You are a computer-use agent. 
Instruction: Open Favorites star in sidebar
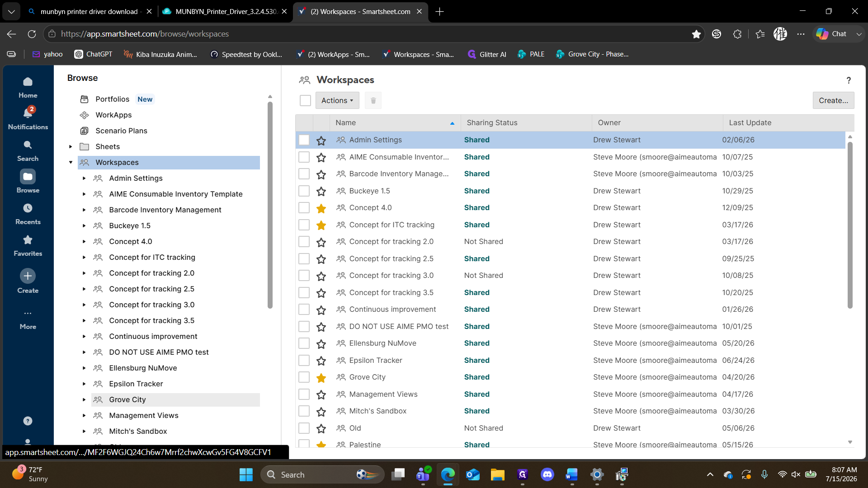coord(28,246)
